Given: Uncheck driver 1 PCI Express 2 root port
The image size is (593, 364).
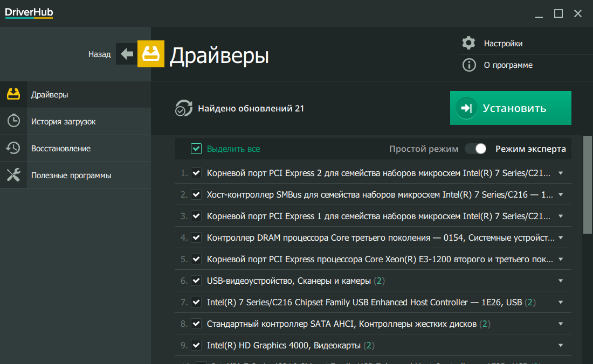Looking at the screenshot, I should [x=196, y=173].
